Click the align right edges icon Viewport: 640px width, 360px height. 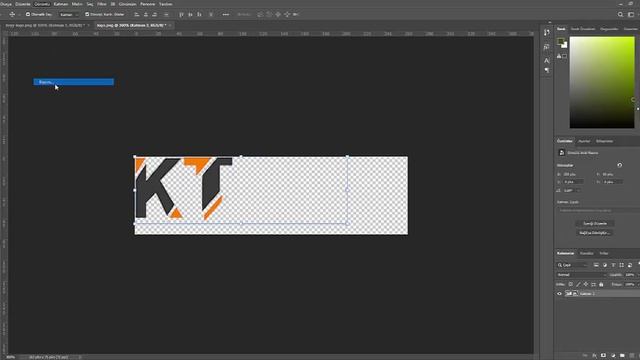coord(155,14)
